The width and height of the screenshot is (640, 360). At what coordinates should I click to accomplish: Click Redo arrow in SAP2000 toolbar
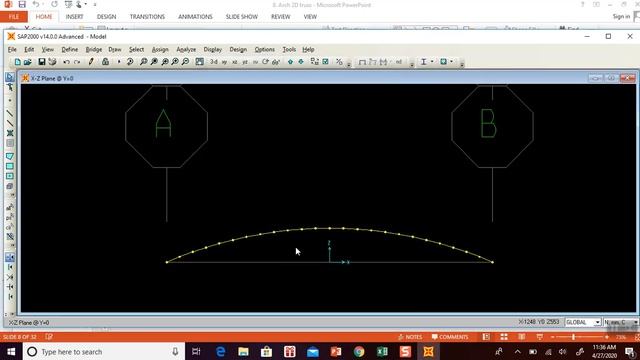(x=77, y=62)
